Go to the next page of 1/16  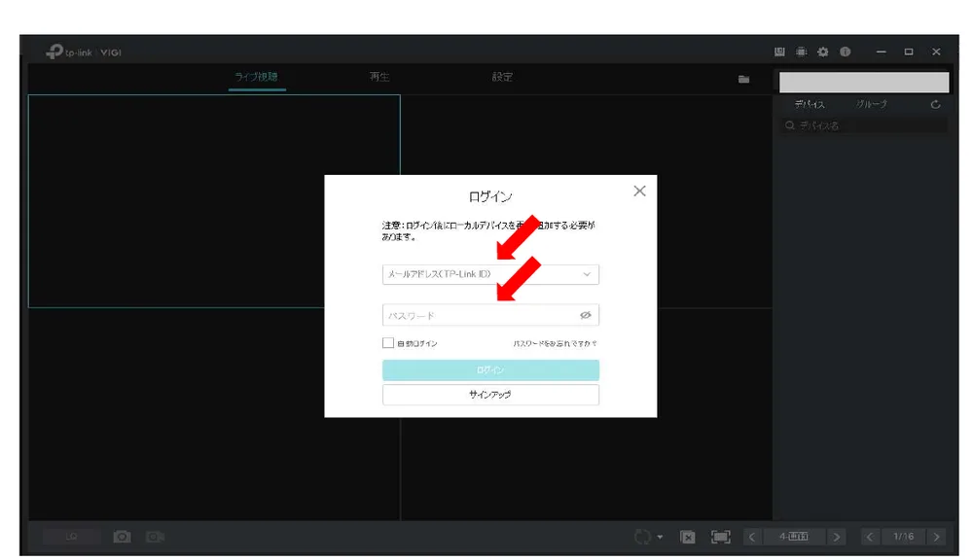click(x=936, y=537)
